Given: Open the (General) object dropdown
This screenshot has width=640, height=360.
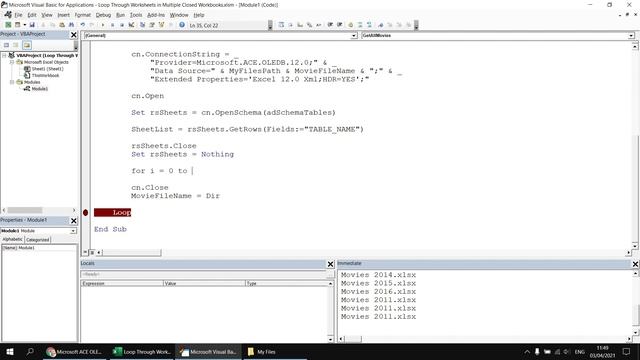Looking at the screenshot, I should tap(354, 36).
